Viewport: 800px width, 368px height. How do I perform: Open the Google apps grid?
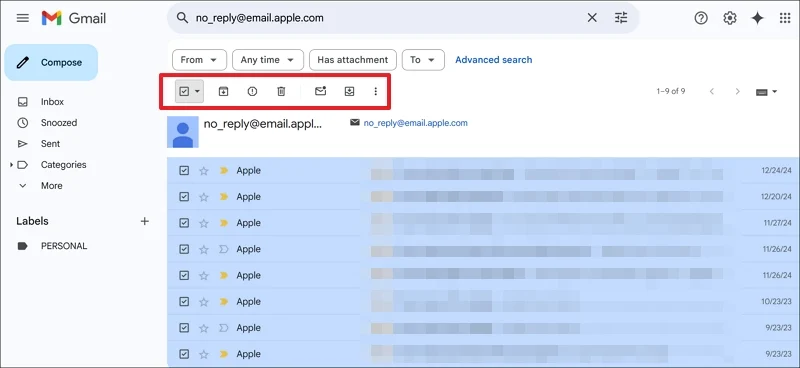pos(785,18)
